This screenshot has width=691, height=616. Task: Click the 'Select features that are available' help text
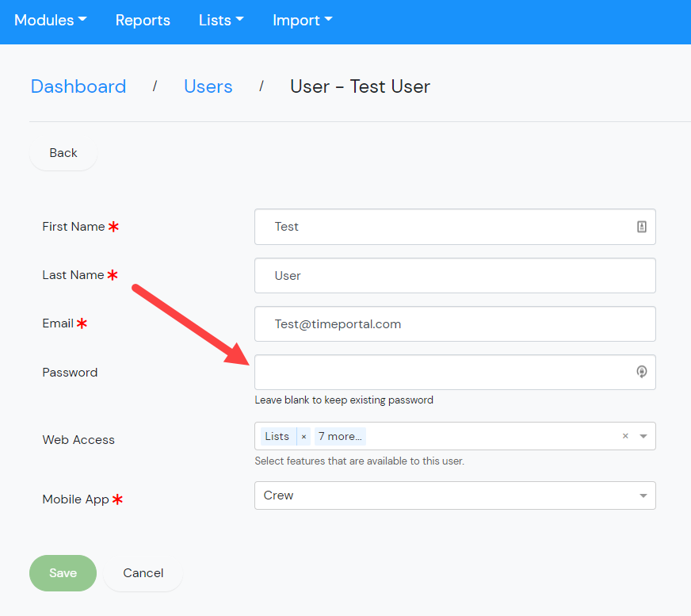click(359, 461)
